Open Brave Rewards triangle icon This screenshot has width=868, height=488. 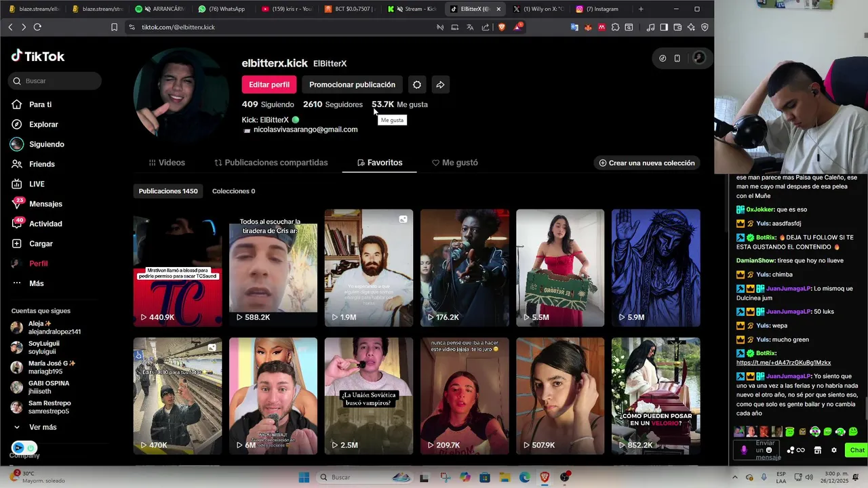point(518,27)
